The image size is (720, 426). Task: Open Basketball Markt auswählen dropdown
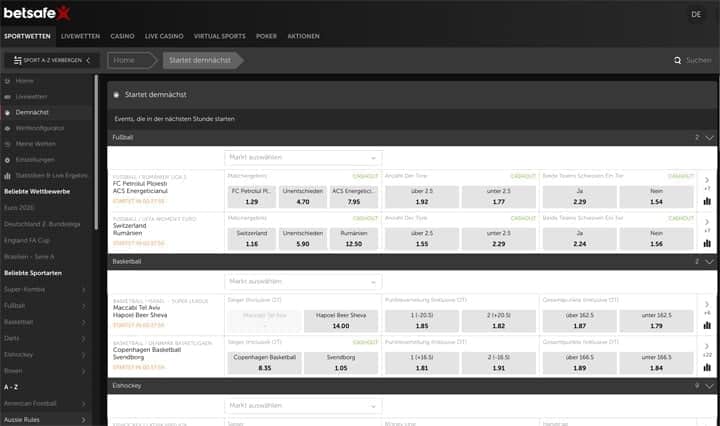click(303, 281)
